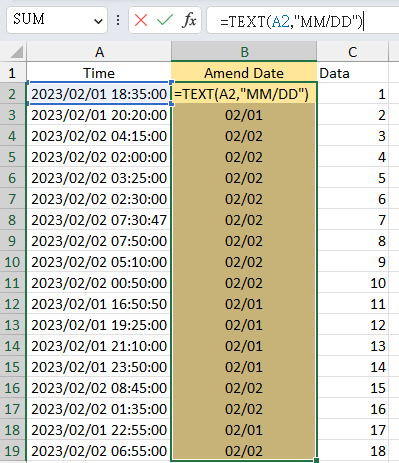The height and width of the screenshot is (463, 399).
Task: Click the three-dot handle beside the Name Box
Action: [x=118, y=21]
